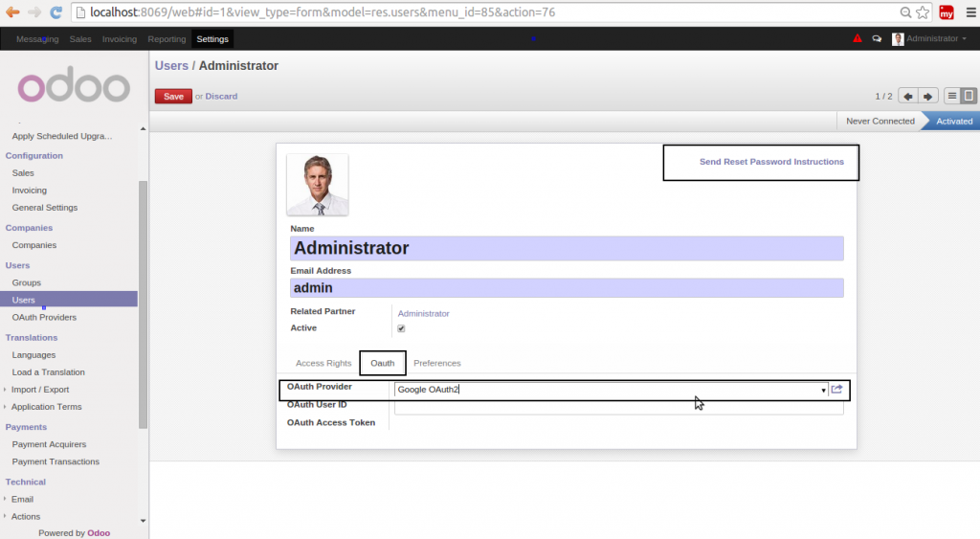Expand the Actions menu under Technical
The width and height of the screenshot is (980, 539).
coord(26,517)
